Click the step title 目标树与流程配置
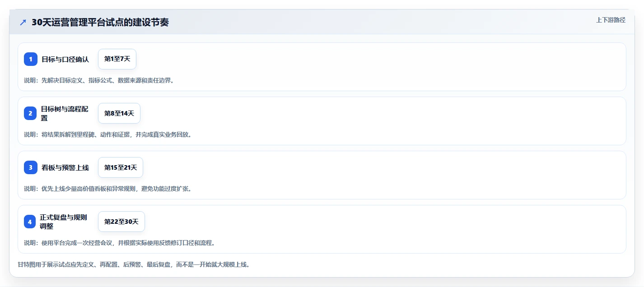Image resolution: width=644 pixels, height=287 pixels. (x=65, y=113)
